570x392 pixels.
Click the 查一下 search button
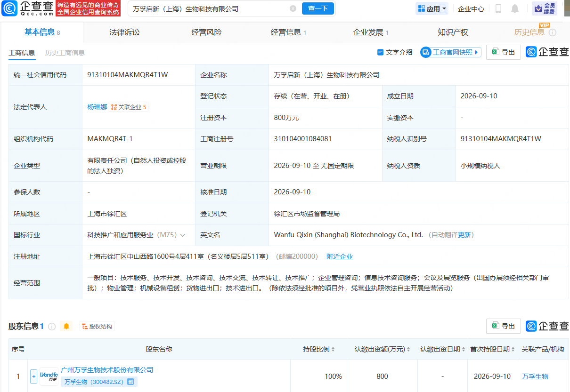coord(318,8)
